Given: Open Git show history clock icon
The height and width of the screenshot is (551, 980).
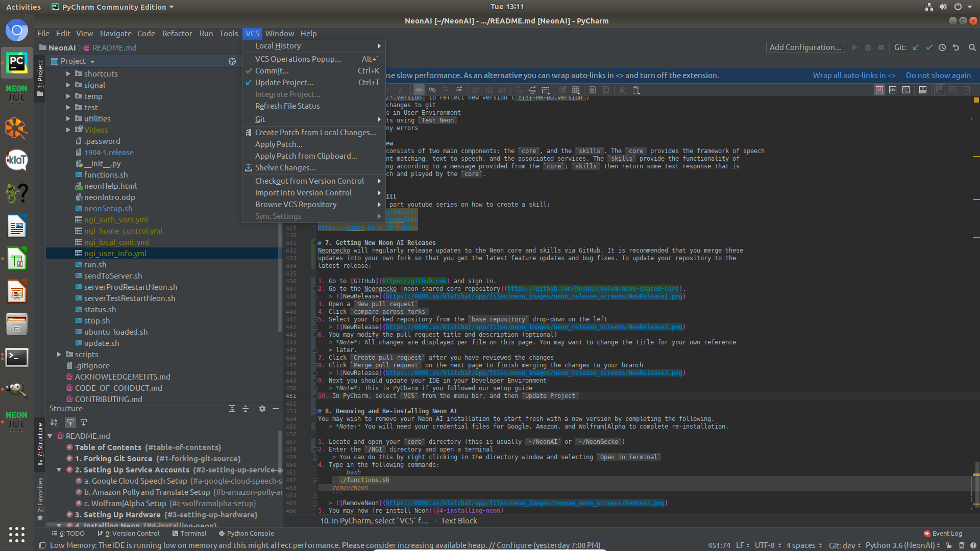Looking at the screenshot, I should pos(942,47).
